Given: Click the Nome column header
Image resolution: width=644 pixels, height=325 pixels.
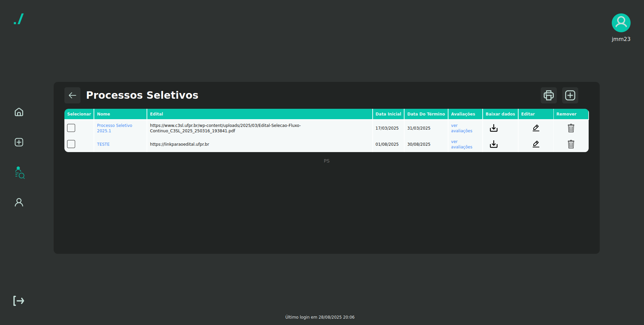Looking at the screenshot, I should click(x=120, y=114).
